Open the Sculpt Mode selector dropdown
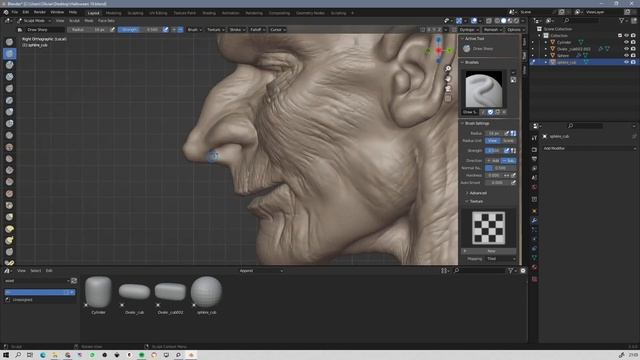This screenshot has width=640, height=360. [x=34, y=20]
